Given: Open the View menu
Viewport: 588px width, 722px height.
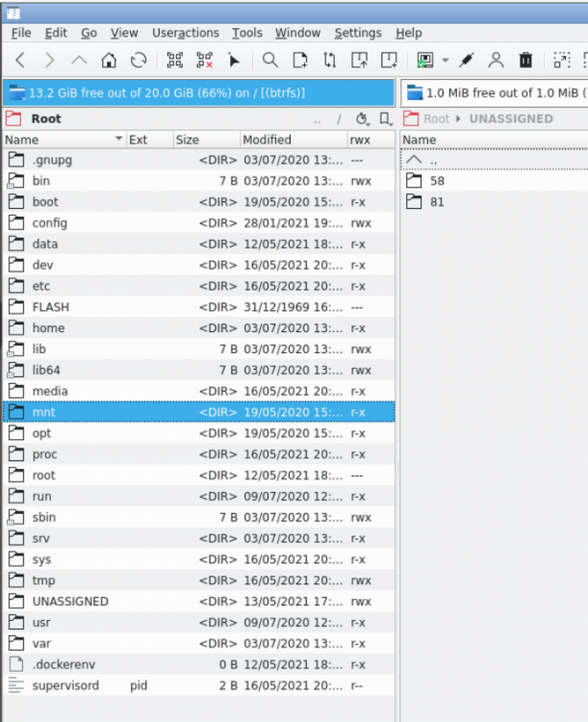Looking at the screenshot, I should click(124, 33).
